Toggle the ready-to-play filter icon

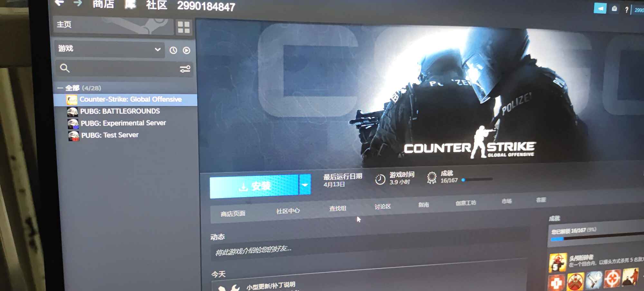click(186, 51)
